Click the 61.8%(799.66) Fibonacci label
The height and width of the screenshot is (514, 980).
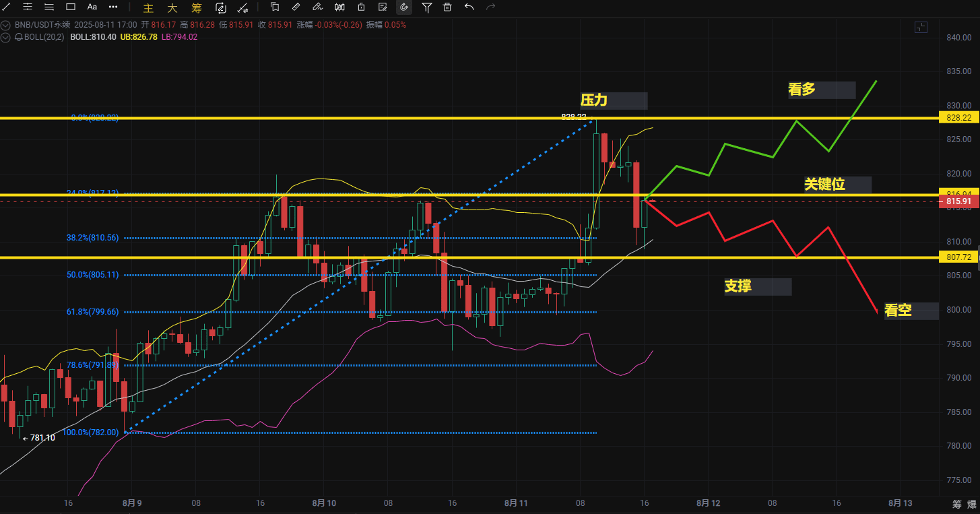tap(92, 312)
